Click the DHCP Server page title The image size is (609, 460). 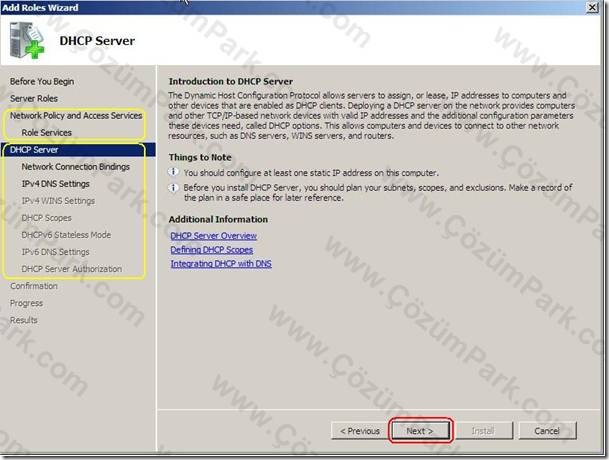pos(97,41)
